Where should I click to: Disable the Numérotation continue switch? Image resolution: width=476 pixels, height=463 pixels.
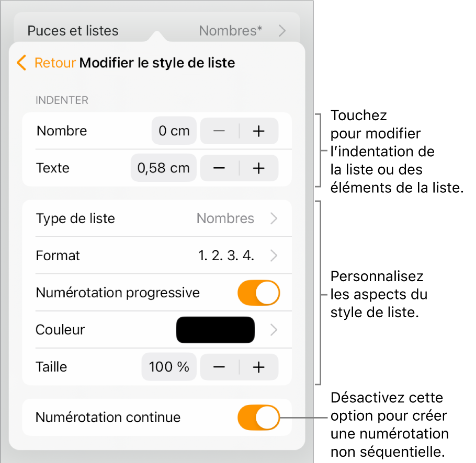[x=259, y=418]
